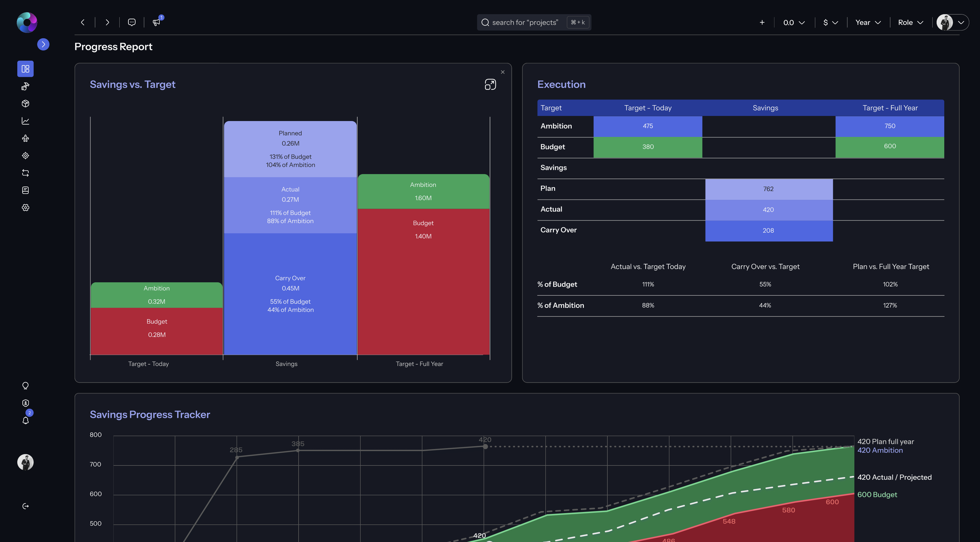Open the dollar currency dropdown
Viewport: 980px width, 542px height.
click(831, 22)
